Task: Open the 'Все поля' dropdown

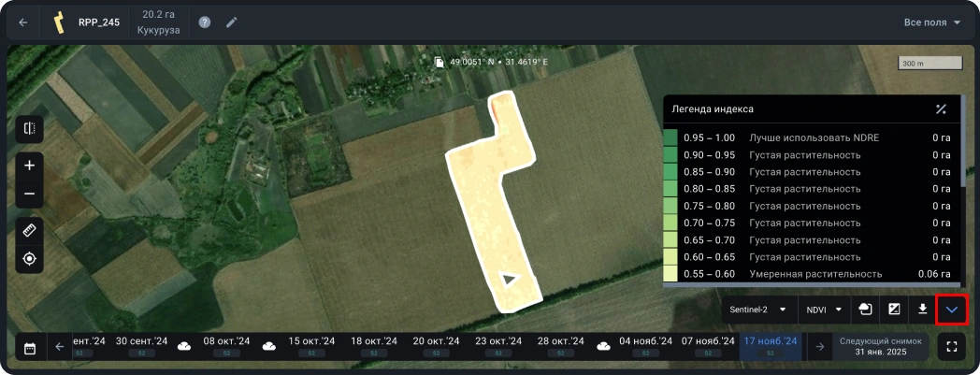Action: coord(931,22)
